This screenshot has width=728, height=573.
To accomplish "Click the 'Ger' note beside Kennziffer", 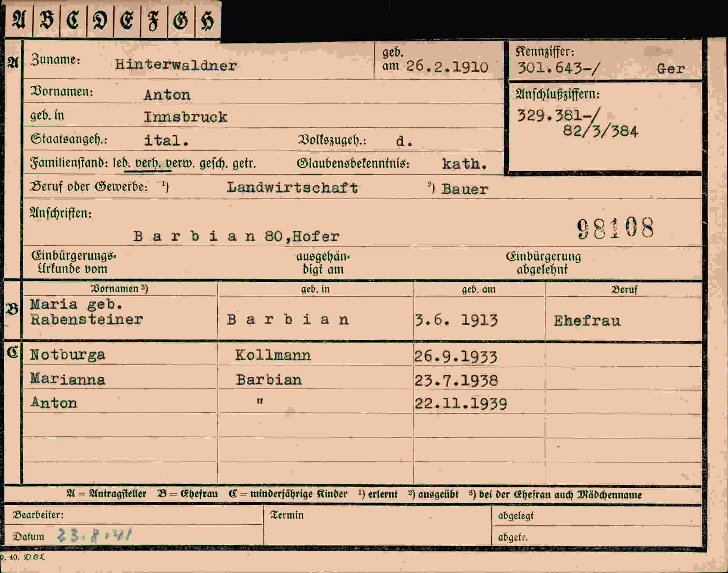I will click(x=671, y=69).
